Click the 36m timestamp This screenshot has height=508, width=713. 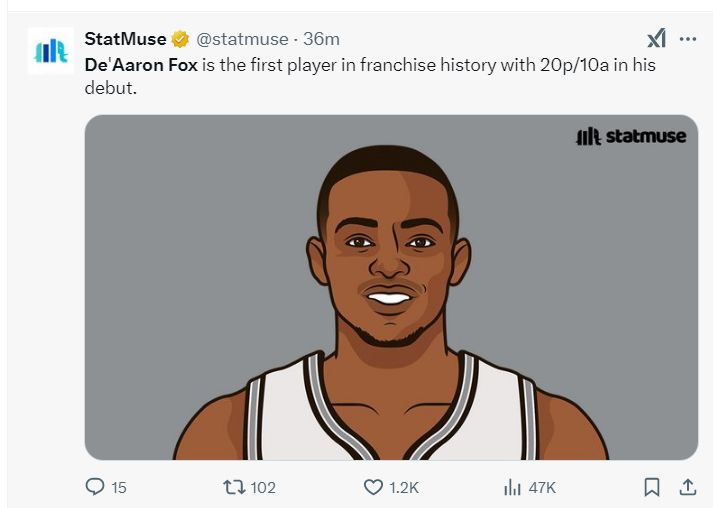(321, 39)
